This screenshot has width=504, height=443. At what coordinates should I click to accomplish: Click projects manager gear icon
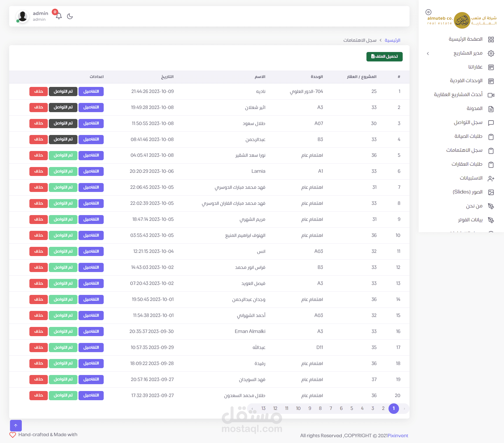coord(491,53)
